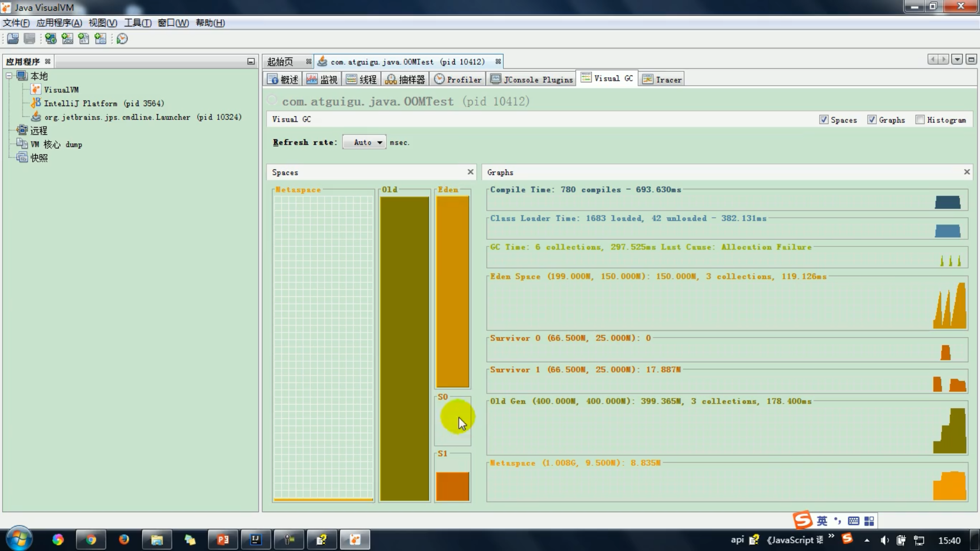Open the 帮助(H) menu
This screenshot has width=980, height=551.
pyautogui.click(x=210, y=23)
